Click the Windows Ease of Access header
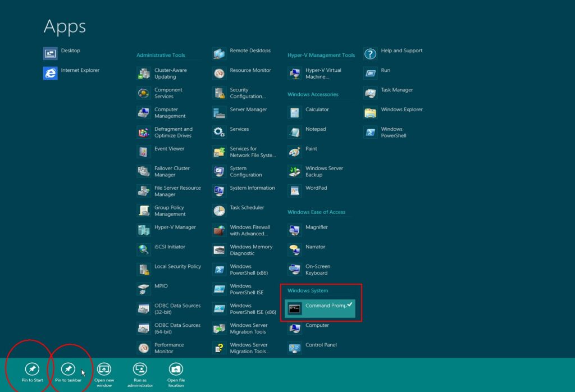The image size is (575, 392). coord(317,212)
